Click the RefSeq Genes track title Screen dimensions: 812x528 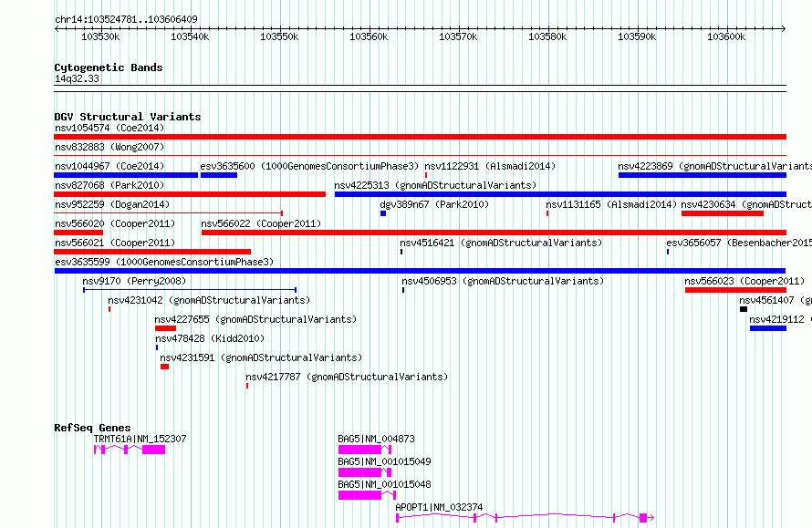point(92,428)
